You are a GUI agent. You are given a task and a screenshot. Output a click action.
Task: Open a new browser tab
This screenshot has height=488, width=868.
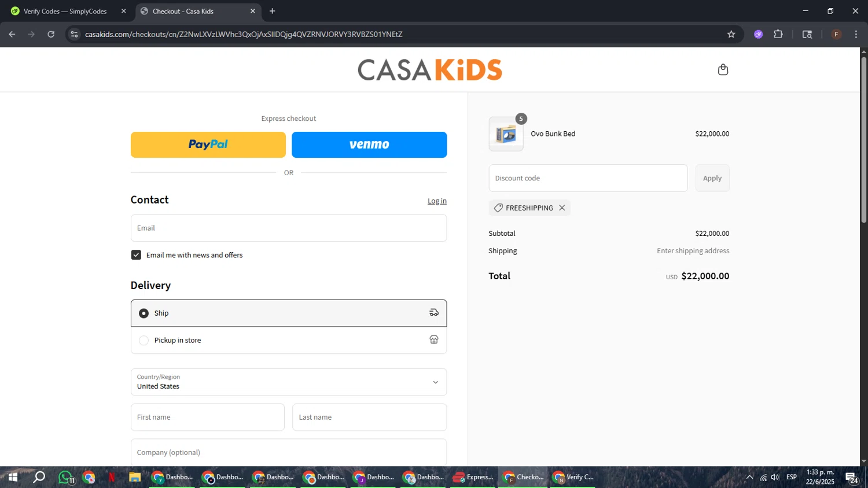pos(273,11)
